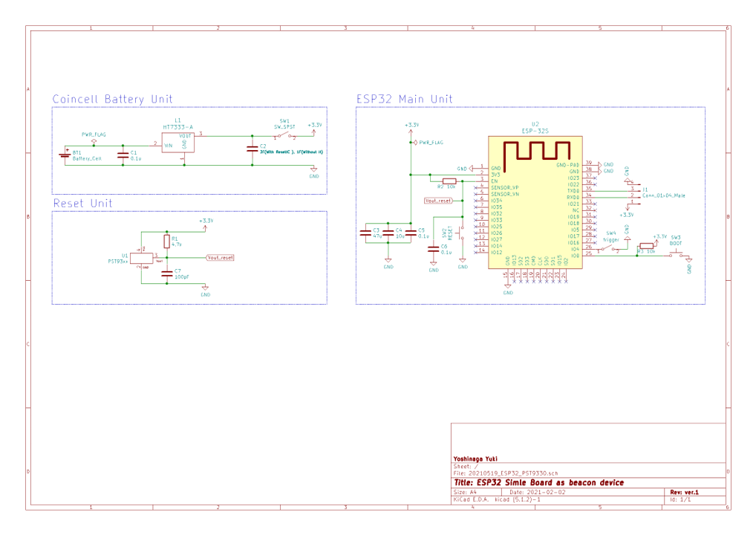
Task: Click the "KiCad E.D.A. kicad (5.1.2)-1" text
Action: pos(497,499)
